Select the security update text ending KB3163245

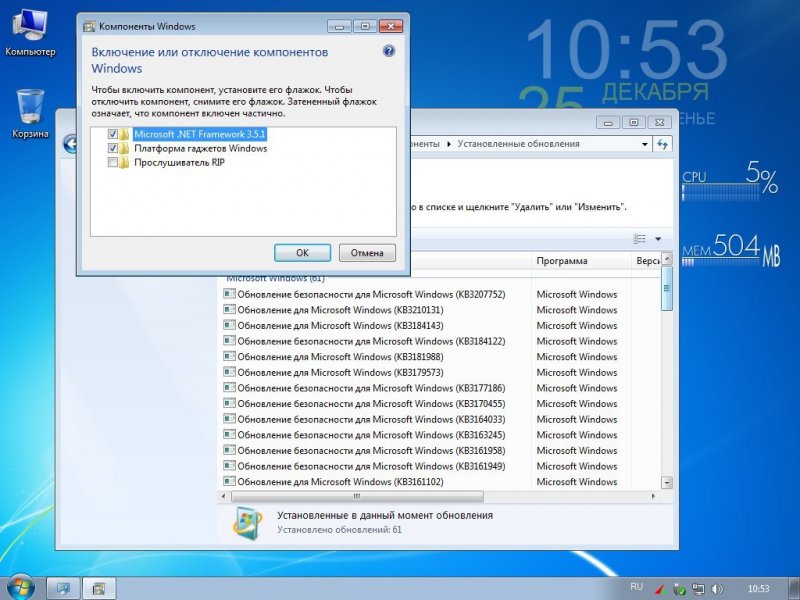pos(371,435)
